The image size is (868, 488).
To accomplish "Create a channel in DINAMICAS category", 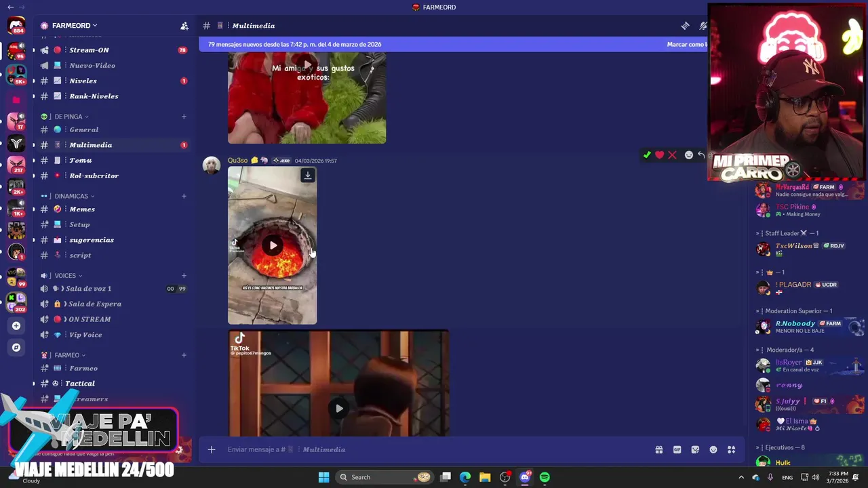I will pos(184,196).
